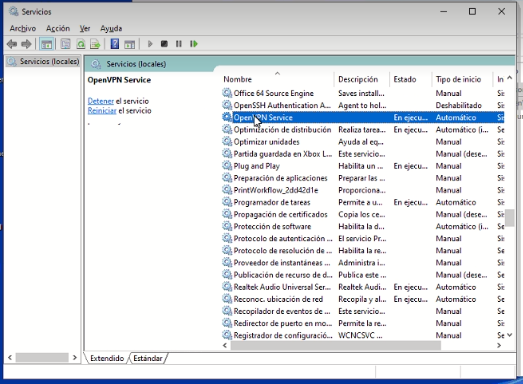This screenshot has width=523, height=384.
Task: Click the list horizontal scrollbar right arrow
Action: [x=499, y=346]
